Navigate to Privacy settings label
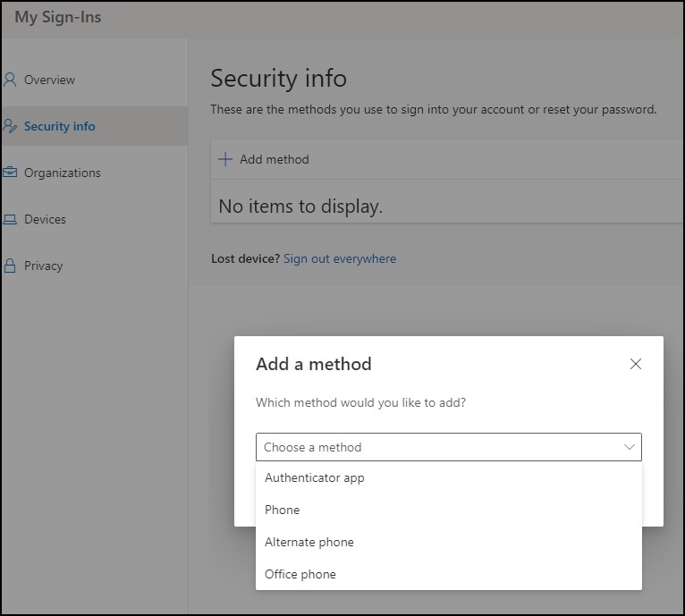Image resolution: width=685 pixels, height=616 pixels. pos(44,266)
